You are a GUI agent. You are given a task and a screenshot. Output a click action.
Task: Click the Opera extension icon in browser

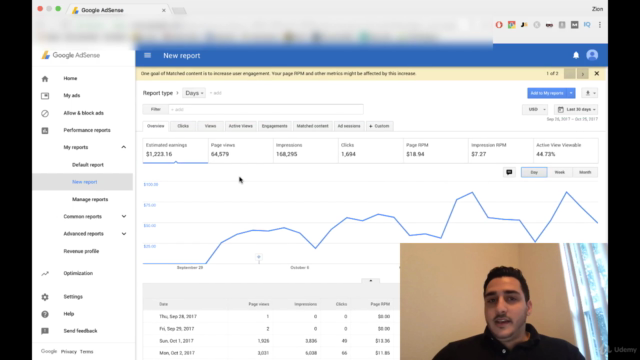pyautogui.click(x=499, y=25)
